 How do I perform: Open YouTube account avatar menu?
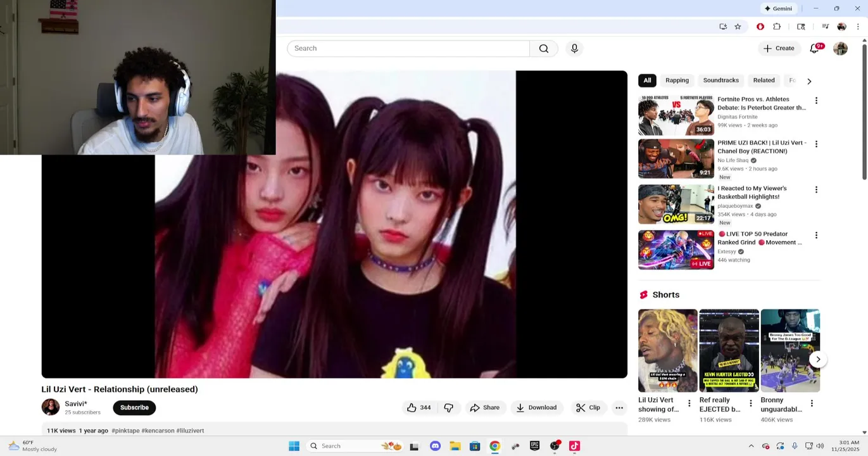[x=840, y=49]
